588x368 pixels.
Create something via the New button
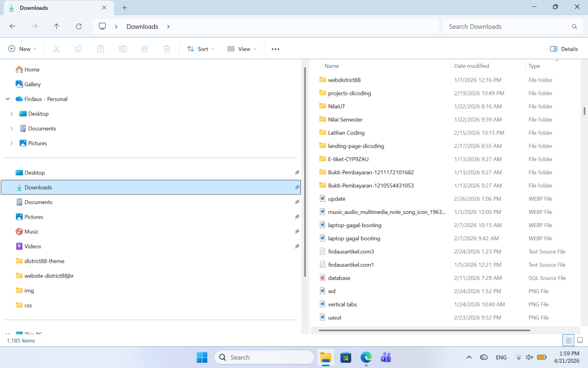[22, 49]
